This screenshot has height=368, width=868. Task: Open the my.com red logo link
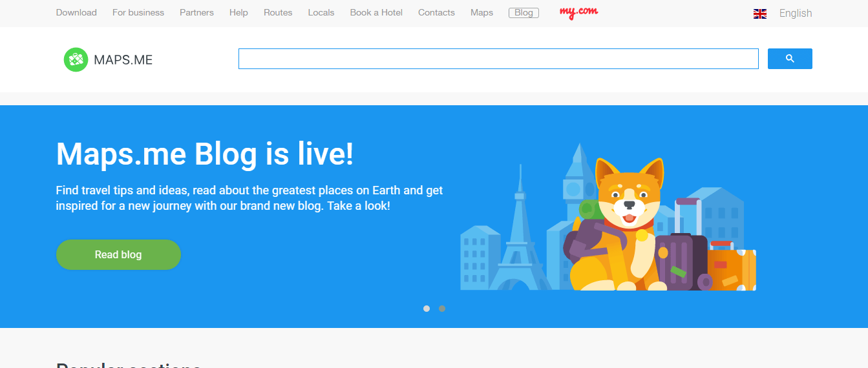pos(578,13)
